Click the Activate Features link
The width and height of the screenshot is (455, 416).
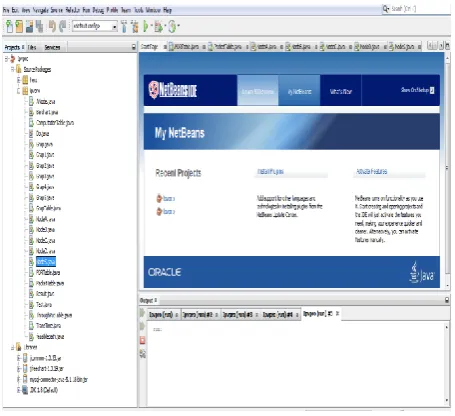coord(372,171)
